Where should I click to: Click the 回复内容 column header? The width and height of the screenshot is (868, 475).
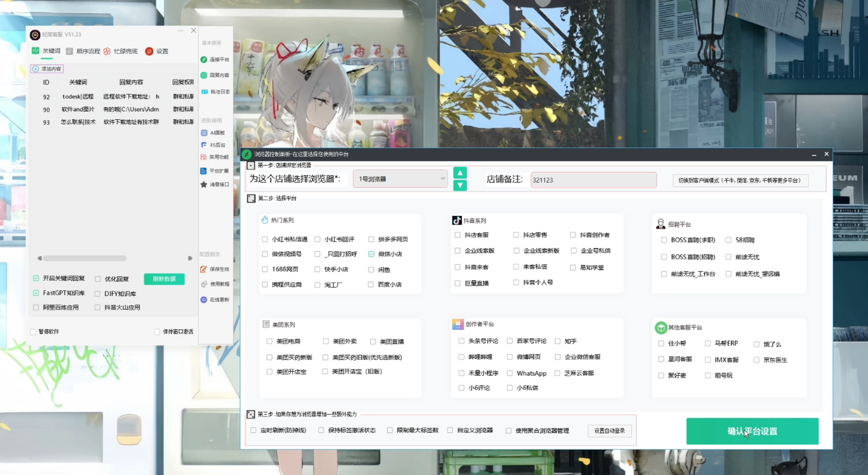(131, 82)
